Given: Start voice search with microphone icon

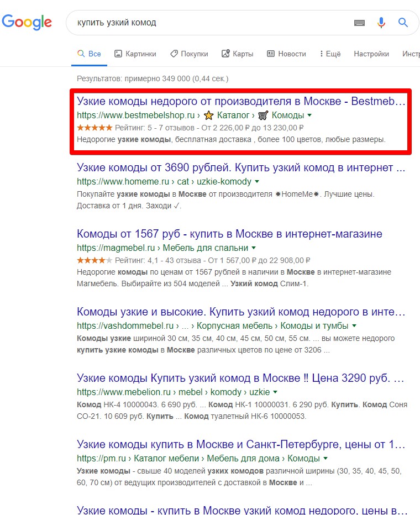Looking at the screenshot, I should point(381,23).
